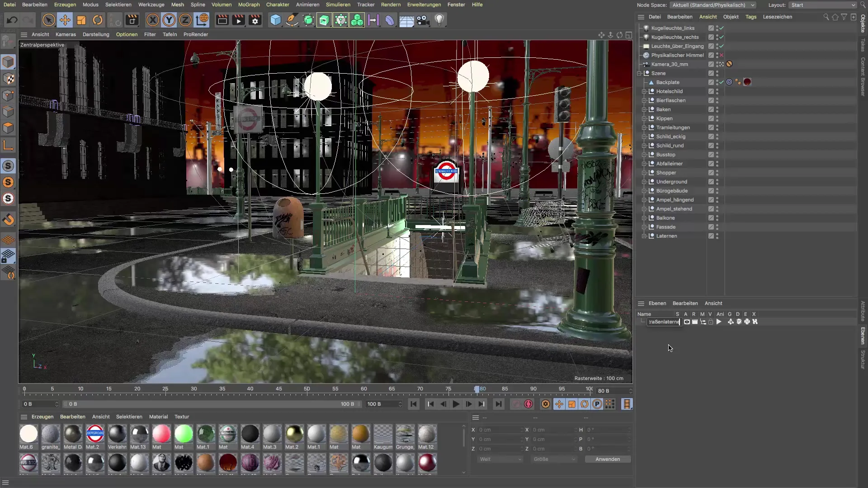Add a Floor environment object
The image size is (868, 488).
[x=406, y=20]
